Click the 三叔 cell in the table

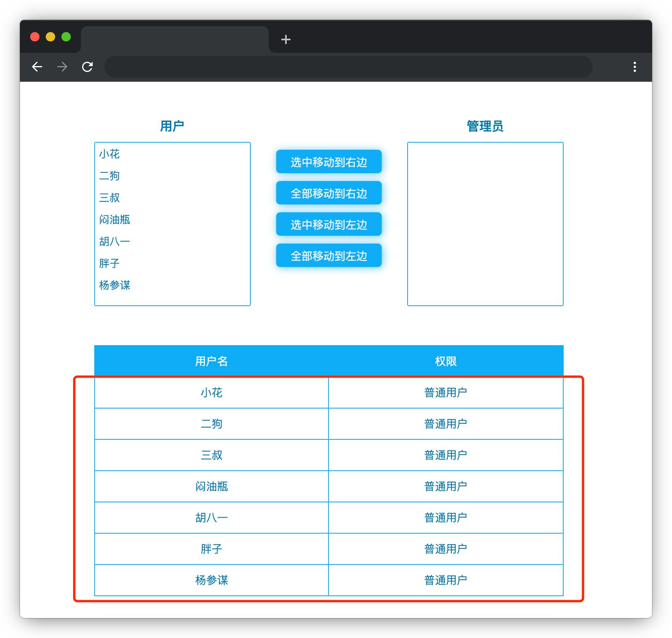pyautogui.click(x=212, y=455)
